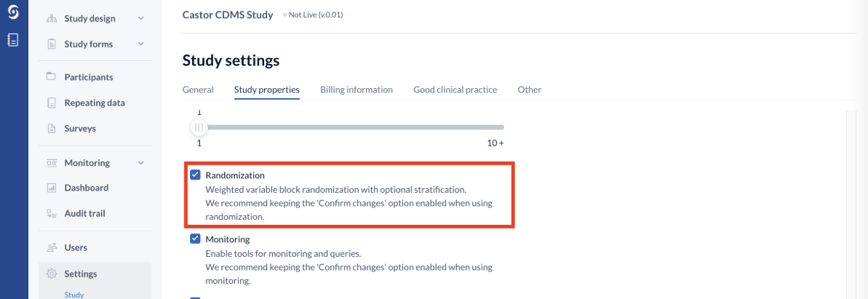Image resolution: width=868 pixels, height=299 pixels.
Task: Click the Repeating data icon
Action: pyautogui.click(x=52, y=103)
